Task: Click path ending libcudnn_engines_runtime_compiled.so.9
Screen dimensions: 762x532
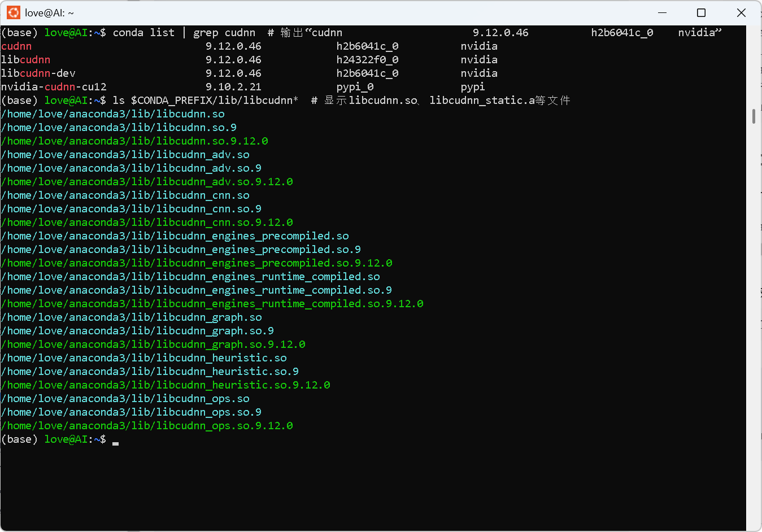Action: (x=197, y=290)
